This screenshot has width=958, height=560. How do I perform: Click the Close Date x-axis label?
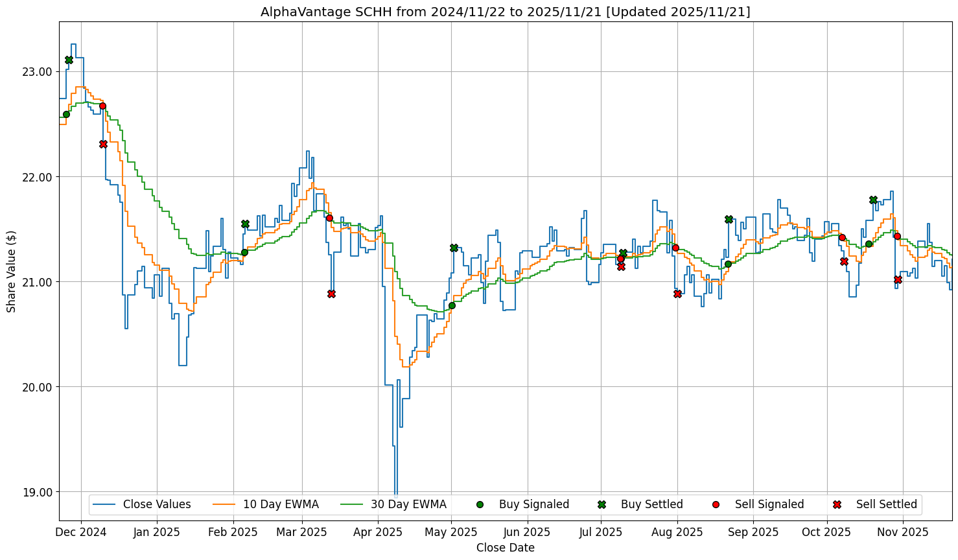pyautogui.click(x=505, y=548)
